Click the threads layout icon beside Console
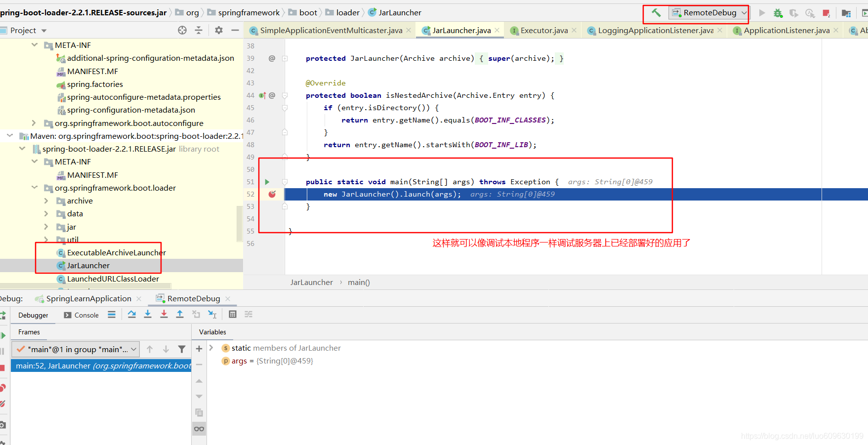Screen dimensions: 868x445 112,314
